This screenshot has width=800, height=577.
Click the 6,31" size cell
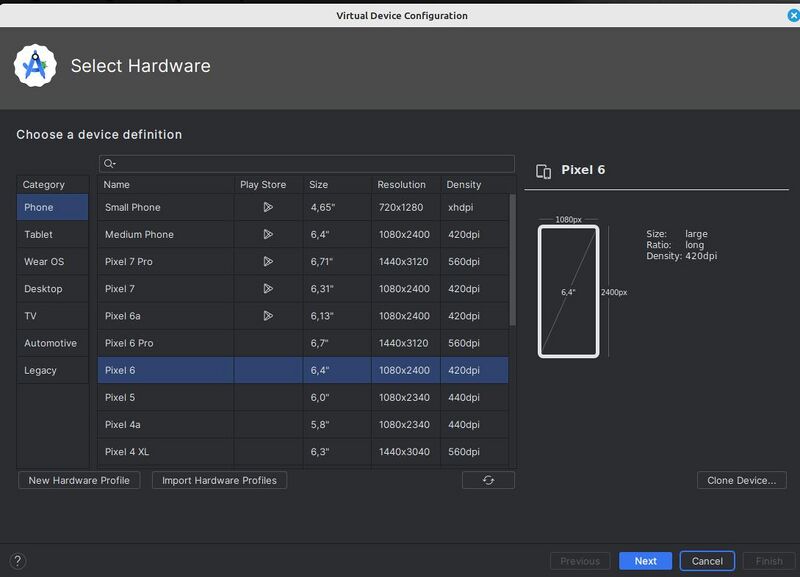point(337,289)
